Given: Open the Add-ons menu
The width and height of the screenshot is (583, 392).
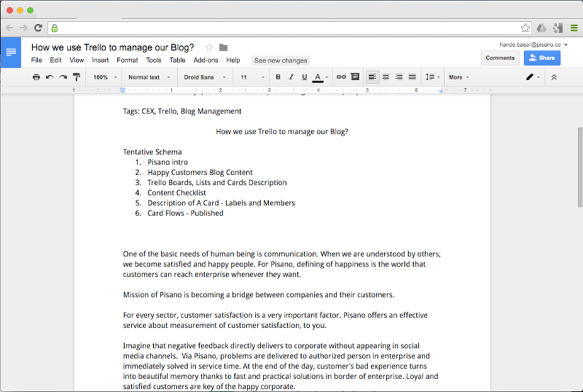Looking at the screenshot, I should point(206,60).
